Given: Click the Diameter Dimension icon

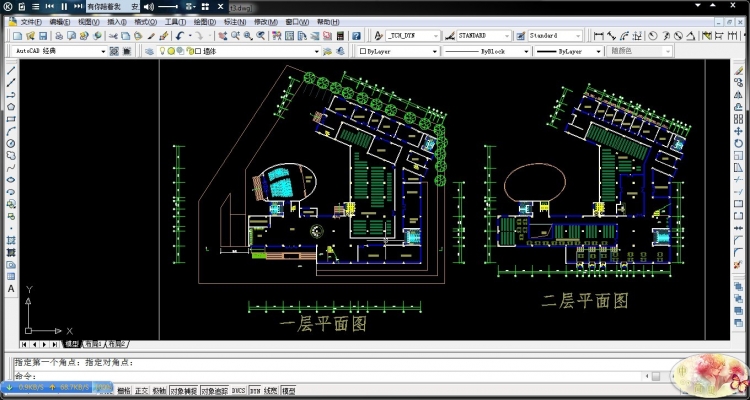Looking at the screenshot, I should (x=678, y=36).
